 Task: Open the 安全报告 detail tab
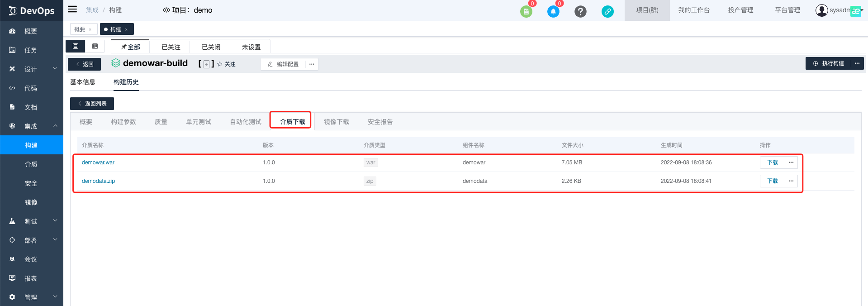point(380,122)
